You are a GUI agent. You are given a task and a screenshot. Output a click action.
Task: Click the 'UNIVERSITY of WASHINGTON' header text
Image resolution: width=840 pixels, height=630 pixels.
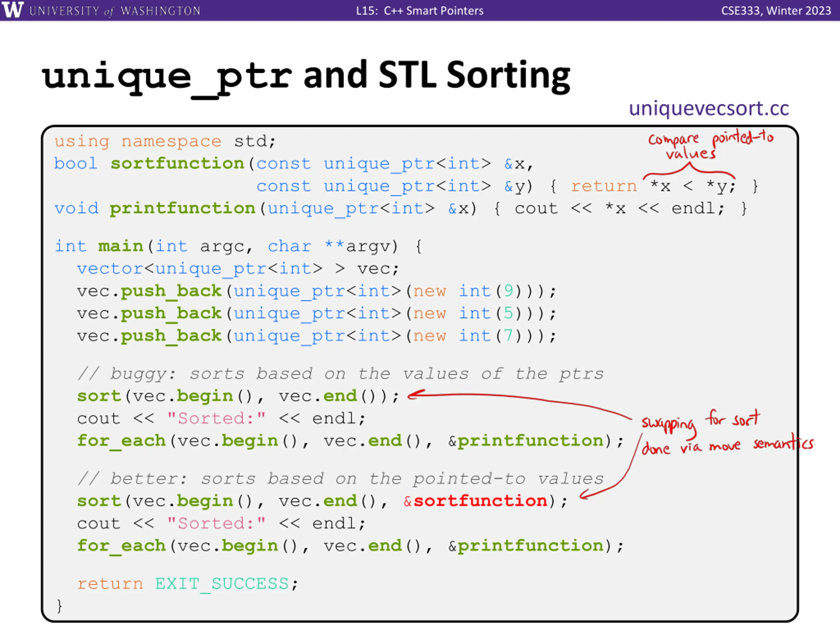(x=115, y=10)
